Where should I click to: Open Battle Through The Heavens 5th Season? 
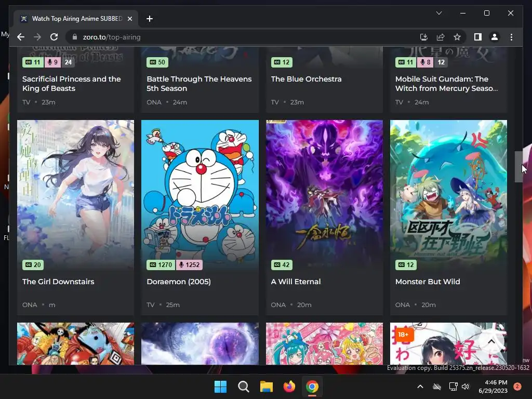point(199,84)
